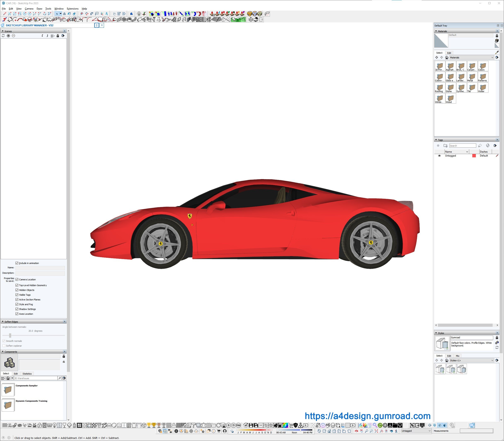Viewport: 504px width, 441px height.
Task: Hide the Untagged tag with eye icon
Action: pyautogui.click(x=439, y=156)
